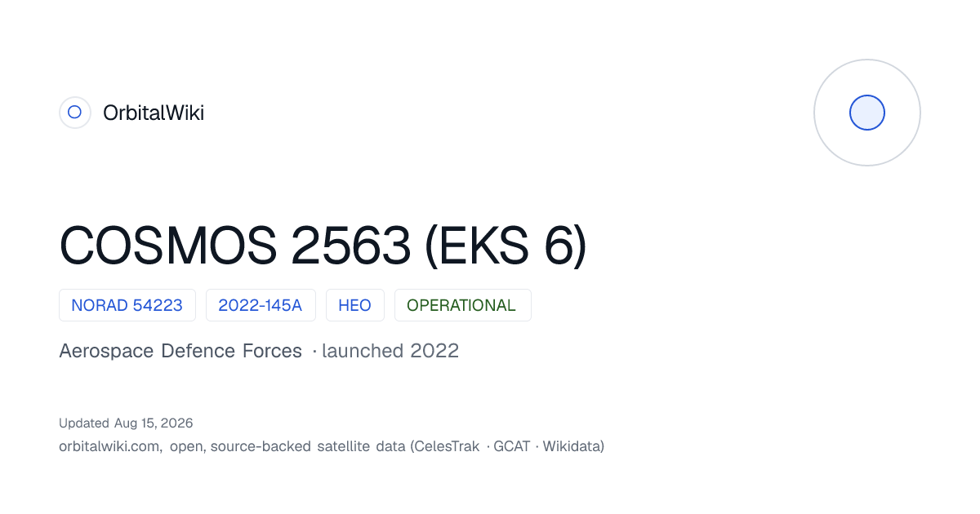Click the launched 2022 text
This screenshot has width=980, height=514.
coord(390,351)
